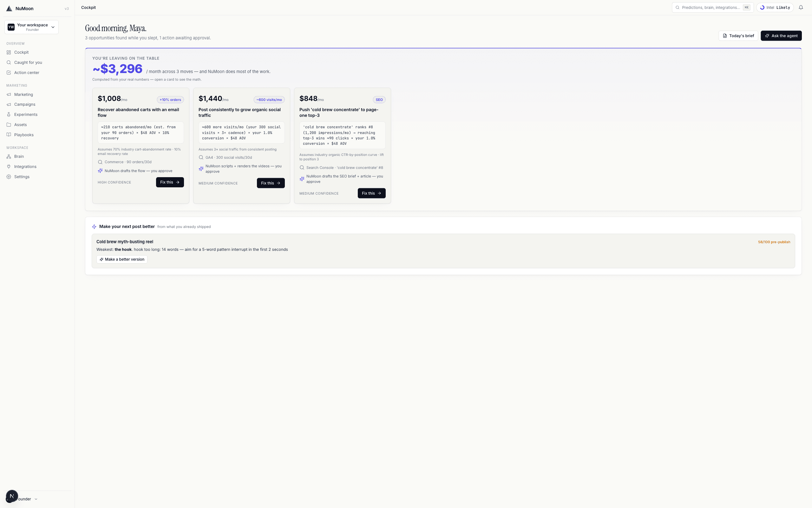812x508 pixels.
Task: Click the Assets folder icon
Action: (x=9, y=125)
